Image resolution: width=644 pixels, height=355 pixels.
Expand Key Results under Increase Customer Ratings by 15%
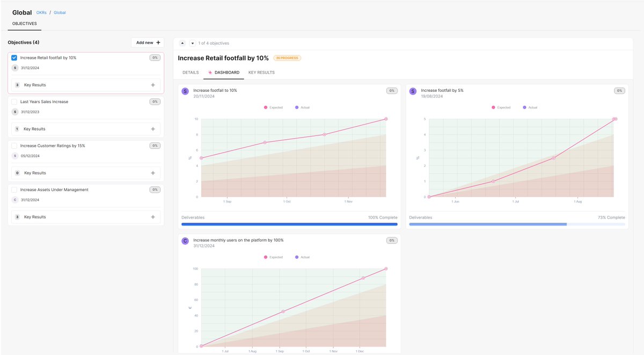(86, 173)
